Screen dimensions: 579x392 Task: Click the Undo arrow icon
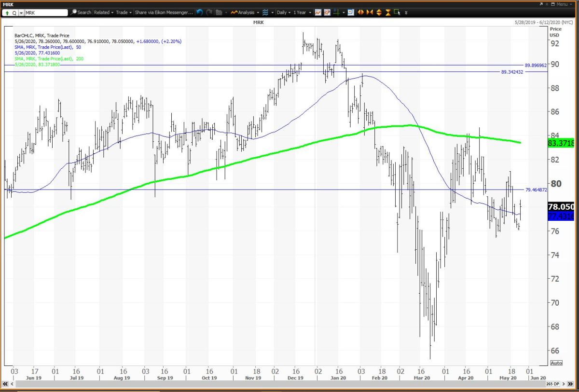pos(199,12)
